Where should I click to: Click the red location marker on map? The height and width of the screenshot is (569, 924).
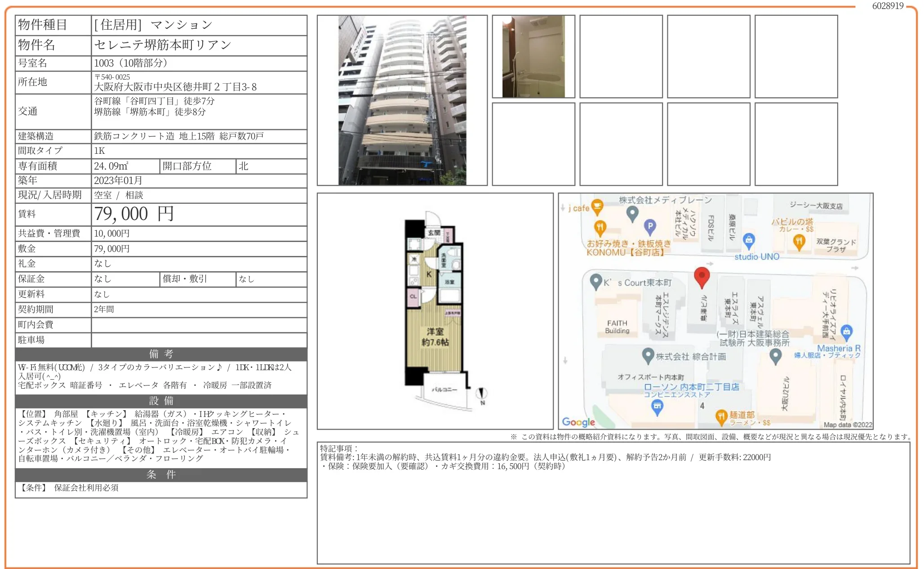[x=702, y=276]
